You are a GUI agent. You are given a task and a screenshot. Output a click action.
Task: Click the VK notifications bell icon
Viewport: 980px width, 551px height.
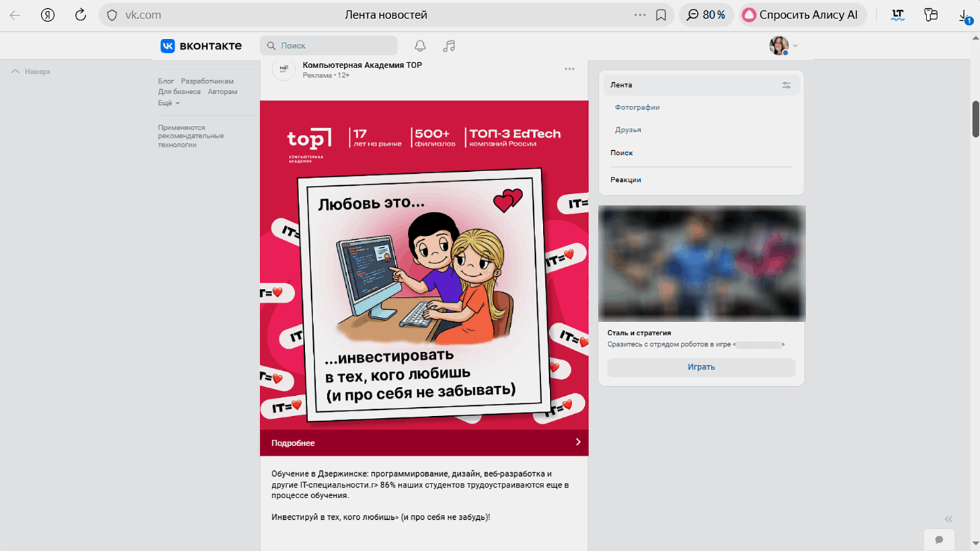coord(420,46)
